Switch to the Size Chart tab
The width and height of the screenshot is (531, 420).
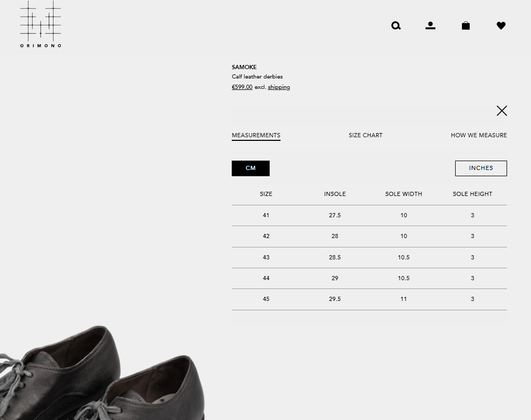(365, 136)
